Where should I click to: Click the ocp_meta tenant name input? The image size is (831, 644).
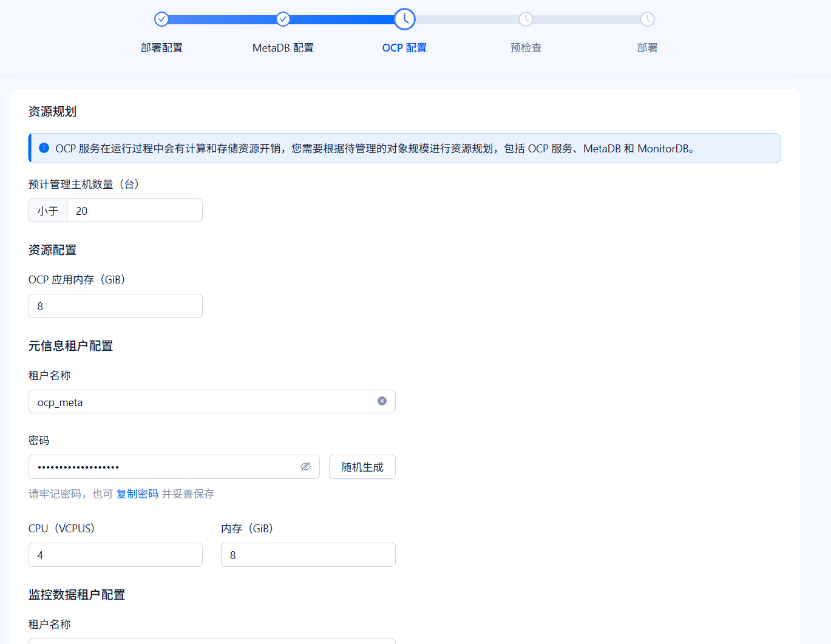pos(212,402)
